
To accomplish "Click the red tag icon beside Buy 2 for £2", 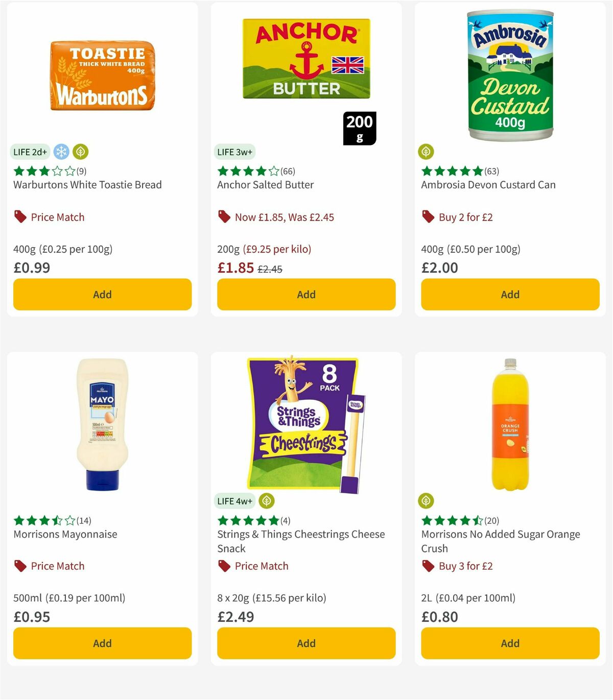I will point(427,216).
